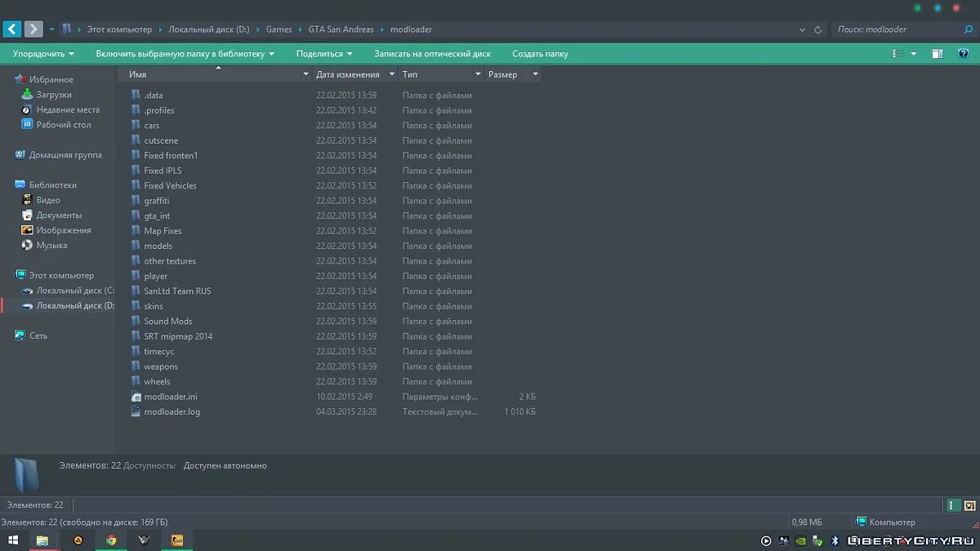Click the magnifier icon in the search box
This screenshot has width=980, height=551.
(x=969, y=29)
